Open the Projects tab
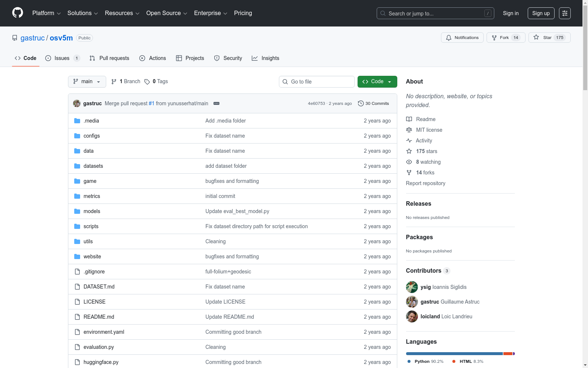588x368 pixels. [190, 58]
